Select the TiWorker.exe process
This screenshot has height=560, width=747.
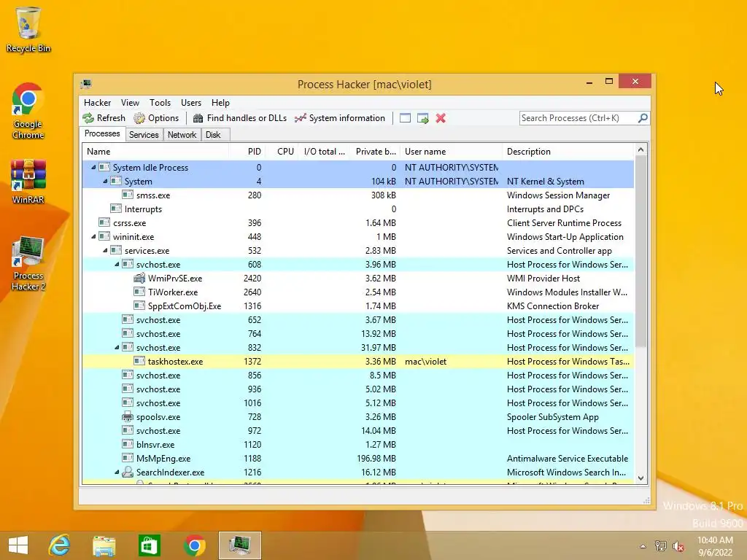click(357, 292)
